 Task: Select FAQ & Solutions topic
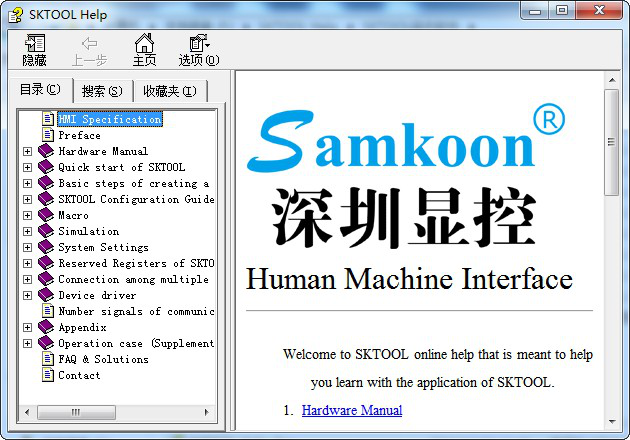pos(103,359)
